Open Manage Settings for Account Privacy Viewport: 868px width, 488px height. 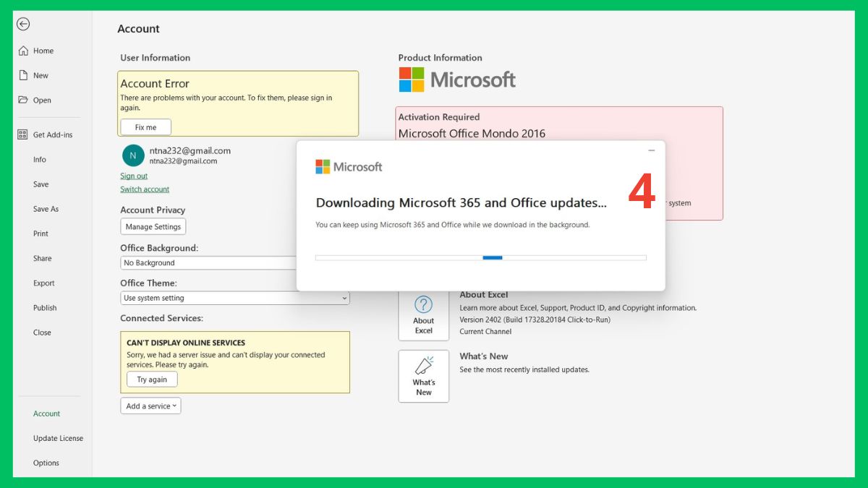tap(153, 226)
